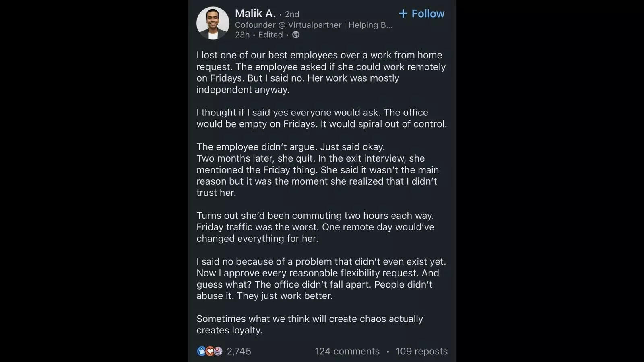
Task: Click the Edited indicator next to 23h
Action: 270,35
